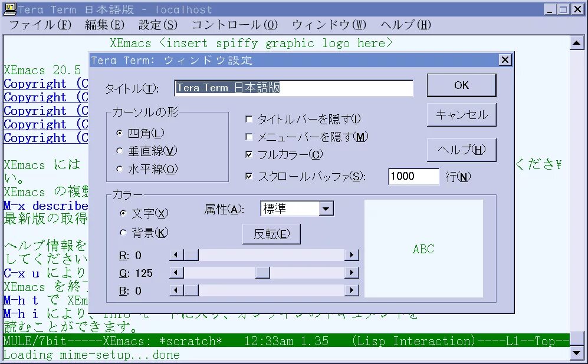This screenshot has height=364, width=588.
Task: Click the terminal scrollbar up arrow
Action: tap(577, 44)
